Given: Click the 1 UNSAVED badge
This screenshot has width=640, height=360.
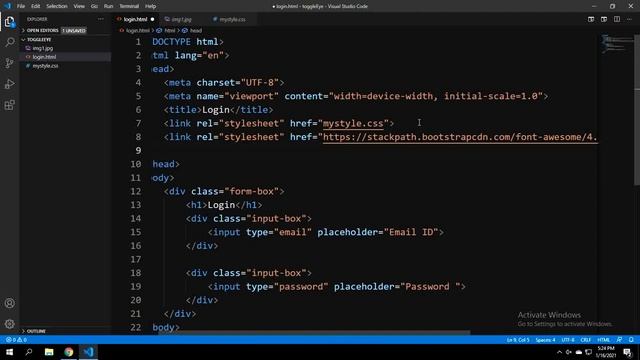Looking at the screenshot, I should click(74, 31).
